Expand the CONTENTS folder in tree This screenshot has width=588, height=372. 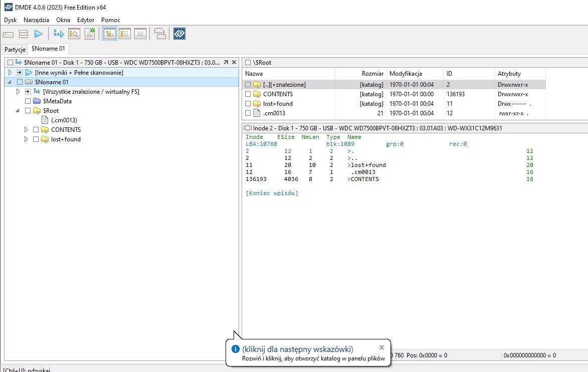[x=27, y=130]
